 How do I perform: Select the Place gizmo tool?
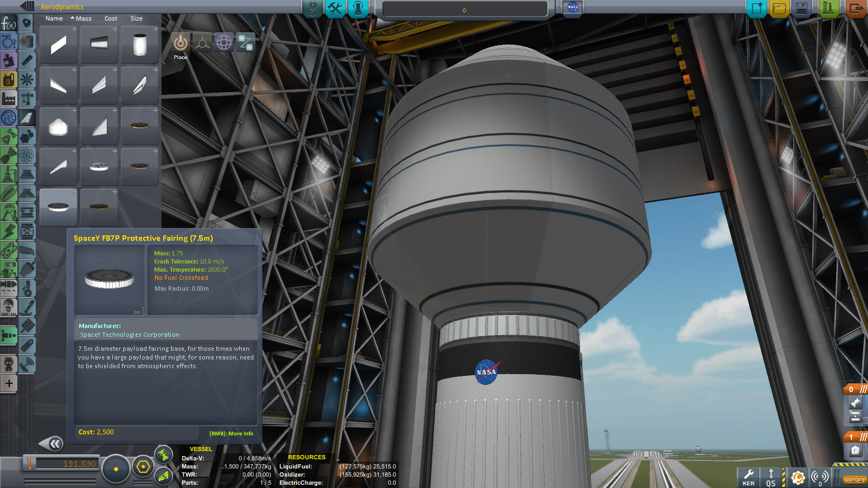[x=181, y=42]
